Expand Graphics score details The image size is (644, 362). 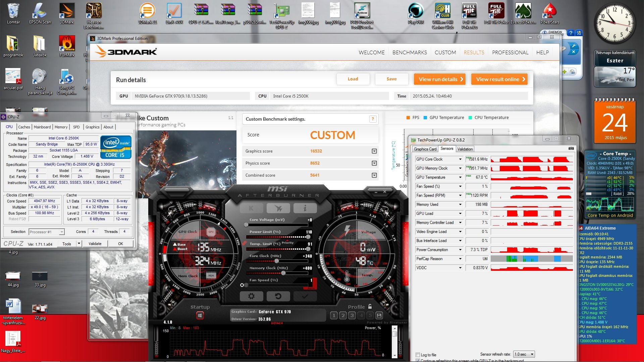(374, 151)
